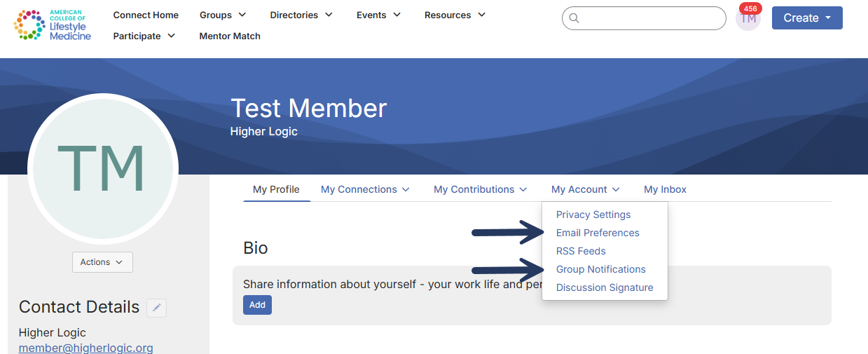This screenshot has width=868, height=354.
Task: Open the Actions dropdown under avatar
Action: pos(102,262)
